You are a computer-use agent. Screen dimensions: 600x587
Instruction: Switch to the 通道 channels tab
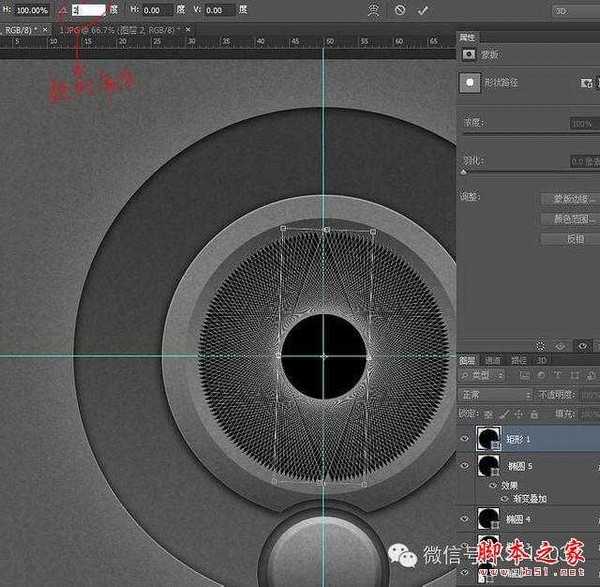(x=494, y=360)
